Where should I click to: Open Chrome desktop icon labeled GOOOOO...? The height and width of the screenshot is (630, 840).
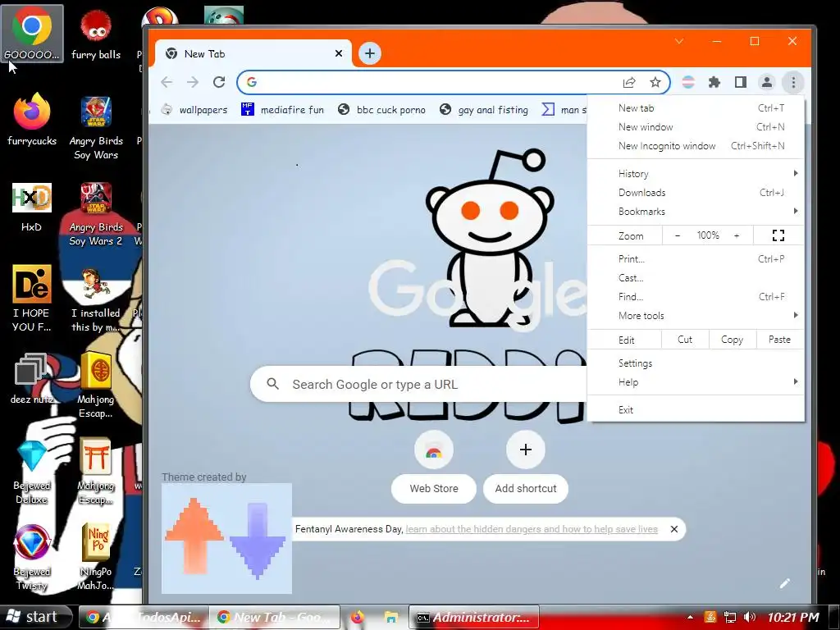tap(32, 33)
